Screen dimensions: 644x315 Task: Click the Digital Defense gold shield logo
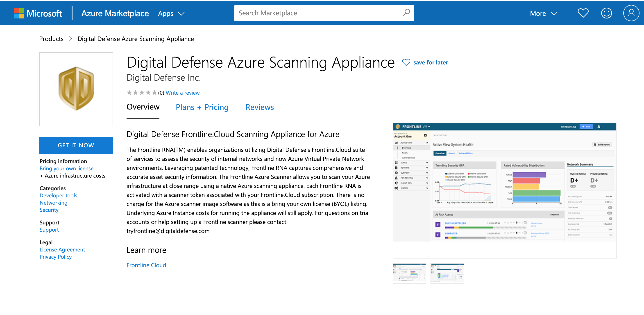coord(76,89)
